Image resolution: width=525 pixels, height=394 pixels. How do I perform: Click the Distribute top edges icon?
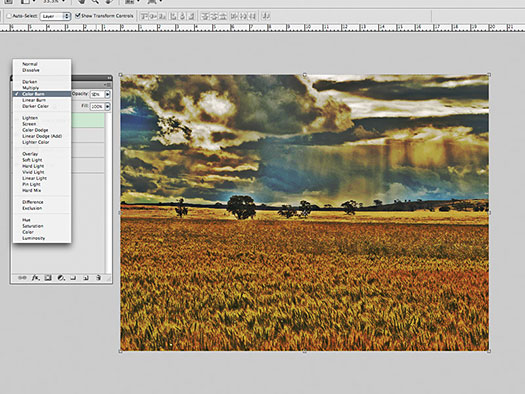(205, 16)
